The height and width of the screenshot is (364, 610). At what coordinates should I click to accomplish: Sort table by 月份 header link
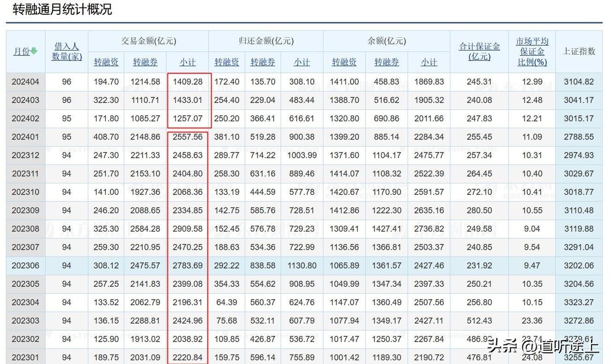tap(21, 51)
